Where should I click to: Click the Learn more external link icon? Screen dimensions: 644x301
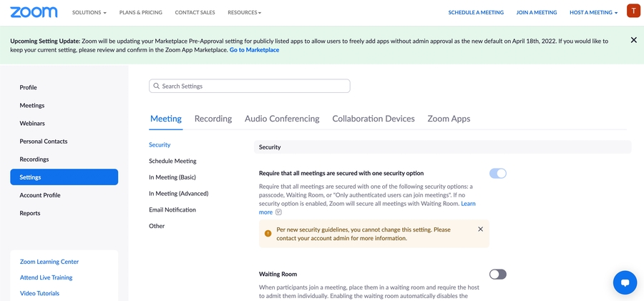coord(278,212)
